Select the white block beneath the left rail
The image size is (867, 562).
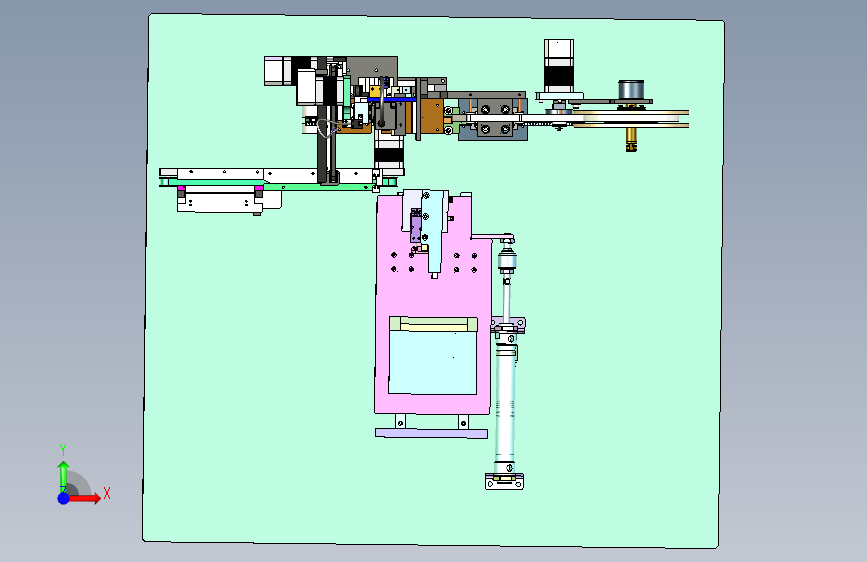[220, 200]
